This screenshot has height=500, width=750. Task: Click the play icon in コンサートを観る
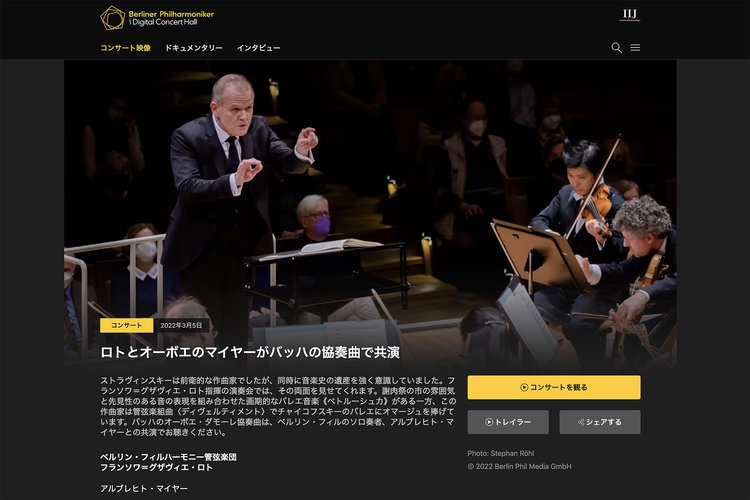coord(524,388)
